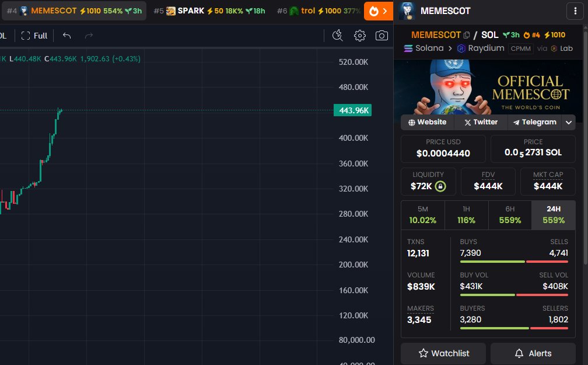The image size is (588, 365).
Task: Click the TXNS 12,131 value
Action: point(418,253)
